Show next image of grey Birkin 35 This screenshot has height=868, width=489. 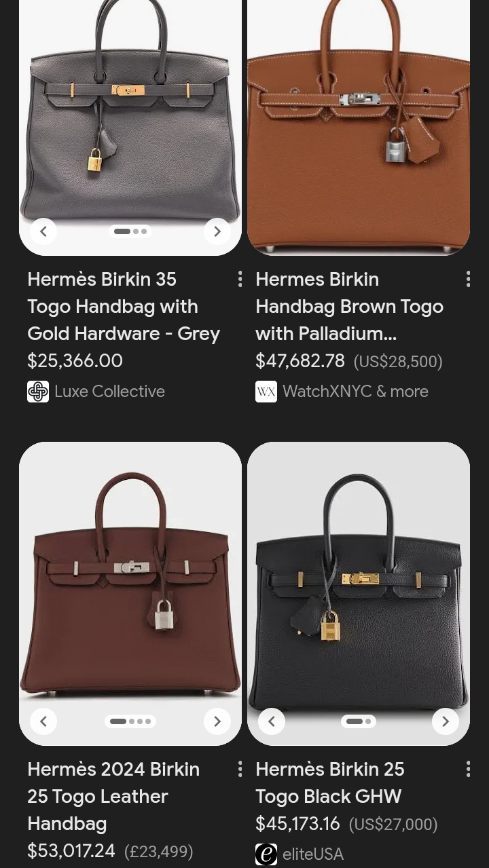click(x=217, y=231)
